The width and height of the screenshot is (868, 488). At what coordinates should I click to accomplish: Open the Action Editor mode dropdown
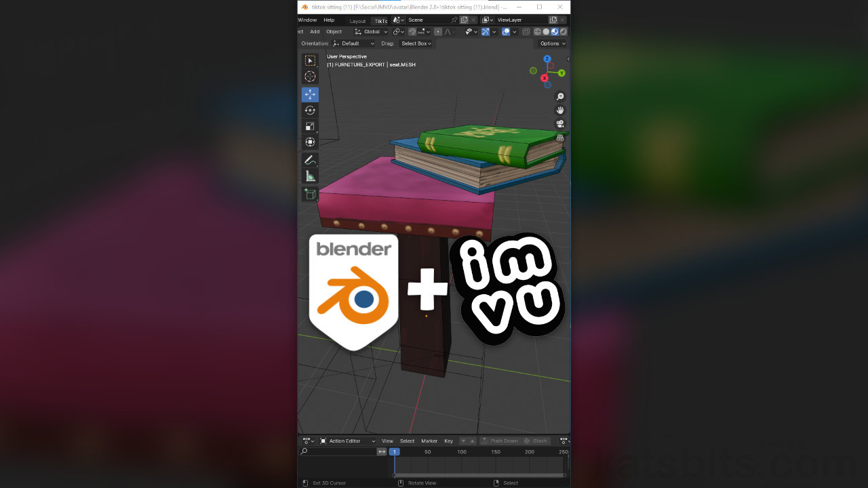pos(347,441)
